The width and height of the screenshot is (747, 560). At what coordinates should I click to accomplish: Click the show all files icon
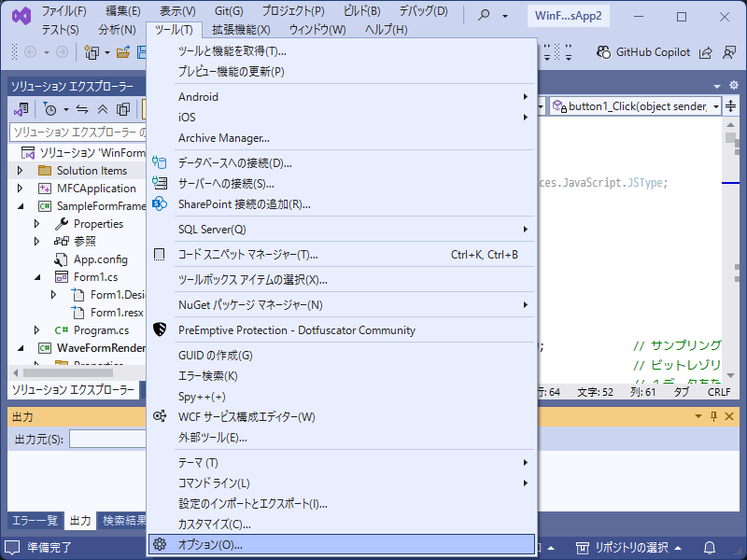[x=123, y=109]
